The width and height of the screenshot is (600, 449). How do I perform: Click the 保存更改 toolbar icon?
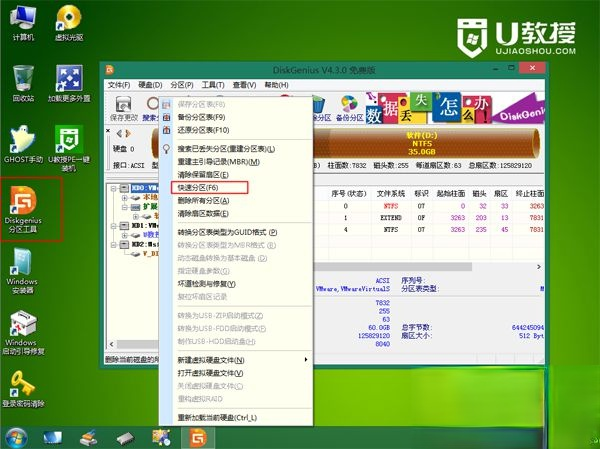[124, 109]
